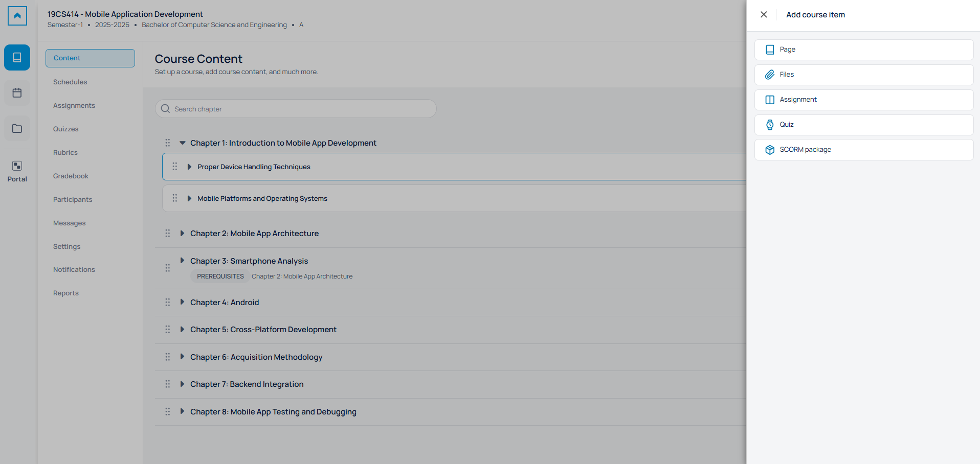Image resolution: width=980 pixels, height=464 pixels.
Task: Close the Add course item panel
Action: [x=764, y=14]
